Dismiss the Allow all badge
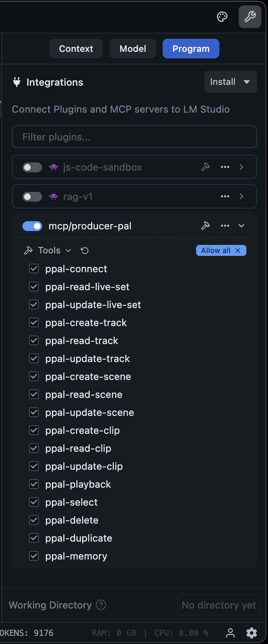This screenshot has height=644, width=268. click(238, 250)
